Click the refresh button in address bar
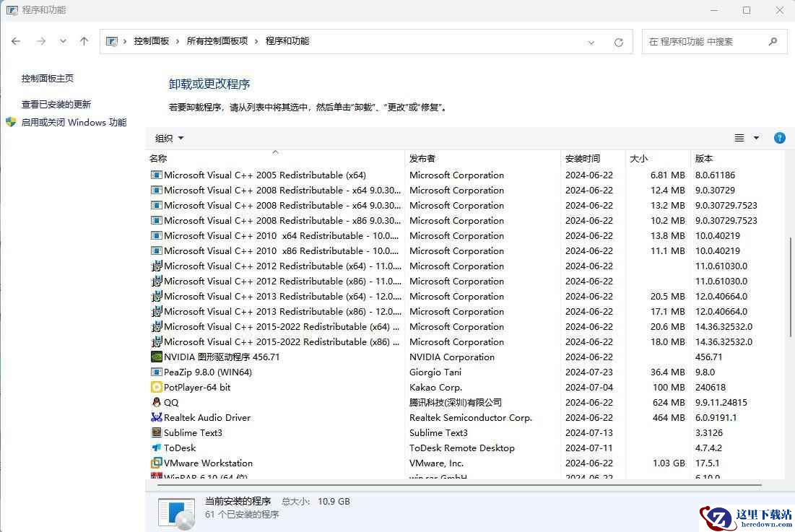The width and height of the screenshot is (795, 532). [x=618, y=42]
